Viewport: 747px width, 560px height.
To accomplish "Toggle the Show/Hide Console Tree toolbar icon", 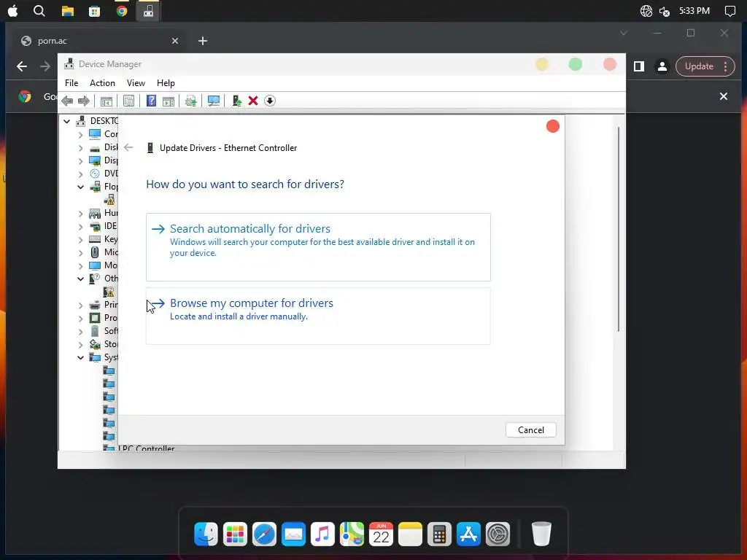I will (x=107, y=101).
